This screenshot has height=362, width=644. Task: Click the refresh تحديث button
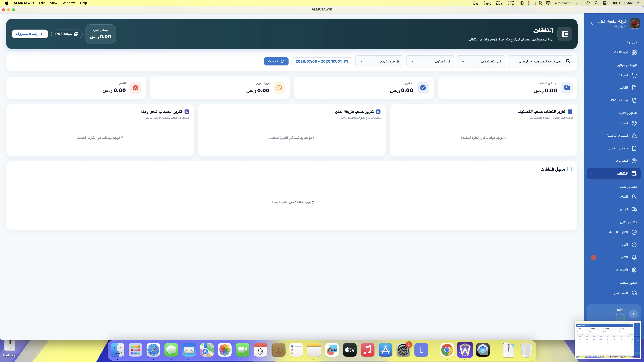(276, 61)
